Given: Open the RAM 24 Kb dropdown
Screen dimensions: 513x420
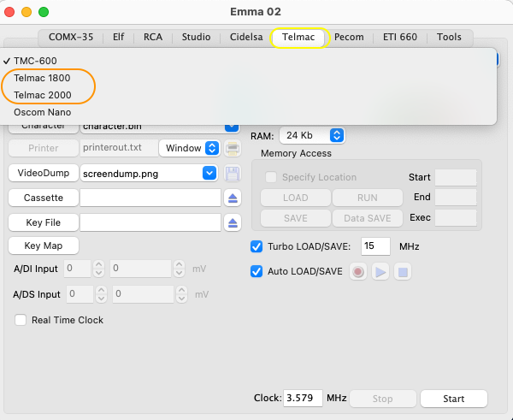Looking at the screenshot, I should click(x=312, y=135).
